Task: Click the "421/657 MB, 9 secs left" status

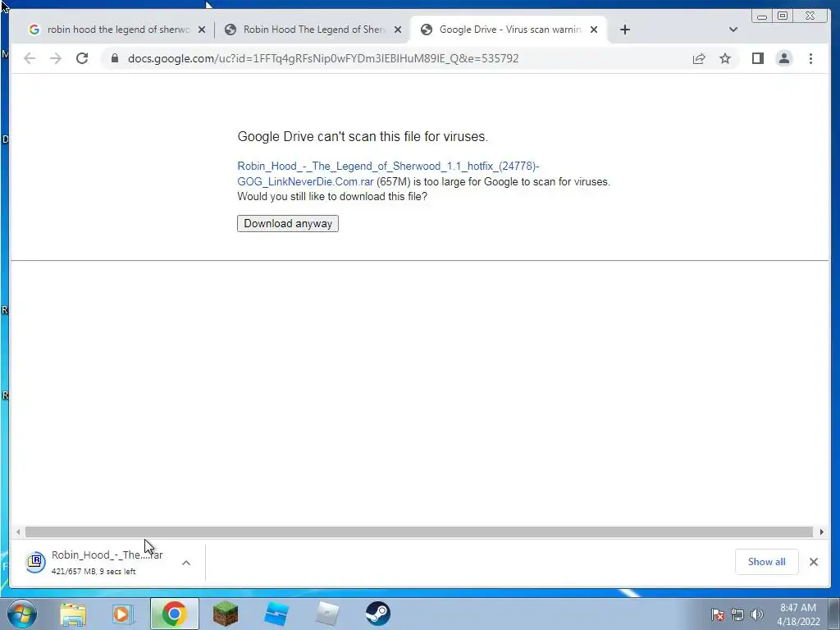Action: pos(94,572)
